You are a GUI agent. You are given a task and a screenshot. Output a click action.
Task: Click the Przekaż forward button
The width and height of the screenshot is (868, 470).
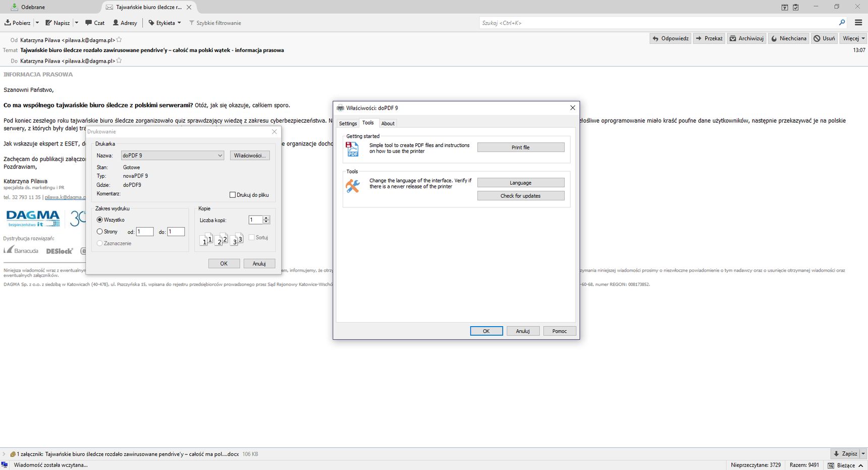[709, 38]
